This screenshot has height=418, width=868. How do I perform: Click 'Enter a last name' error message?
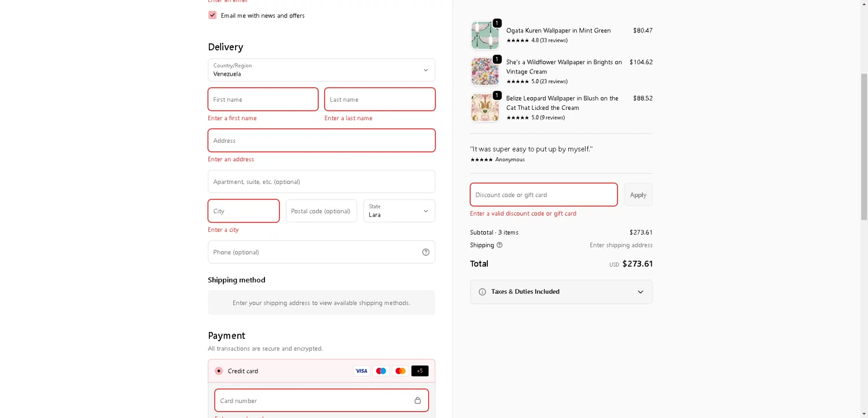pyautogui.click(x=348, y=118)
